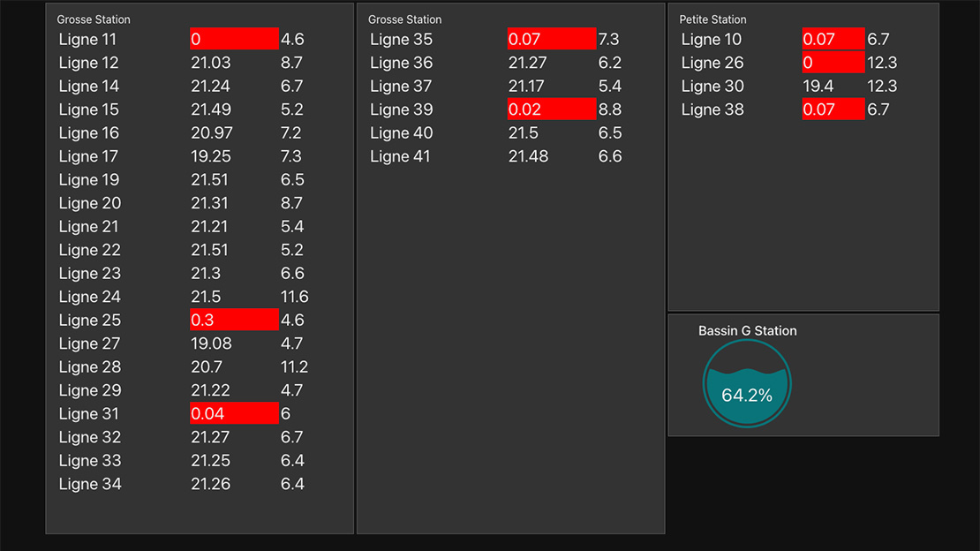980x551 pixels.
Task: Select the Ligne 24 label
Action: coord(89,297)
